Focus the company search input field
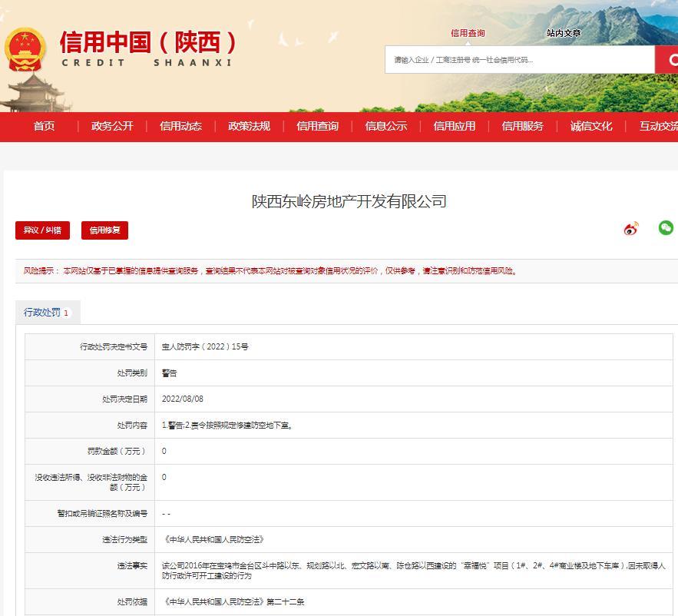The image size is (678, 616). tap(520, 60)
